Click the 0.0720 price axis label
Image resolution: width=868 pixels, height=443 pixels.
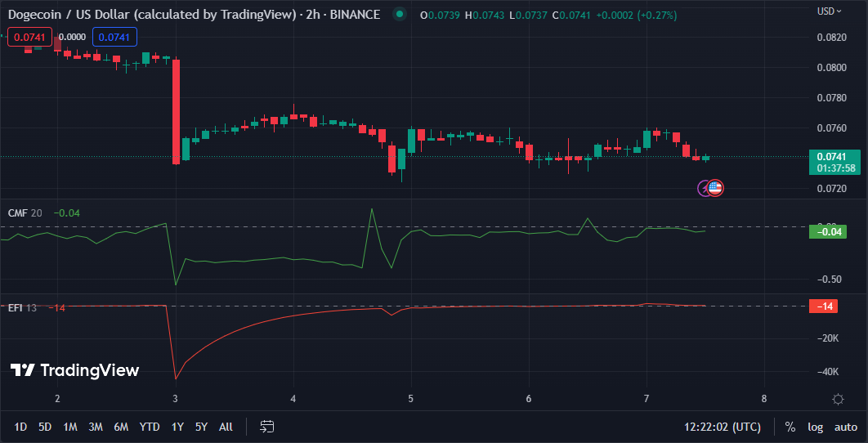coord(830,189)
